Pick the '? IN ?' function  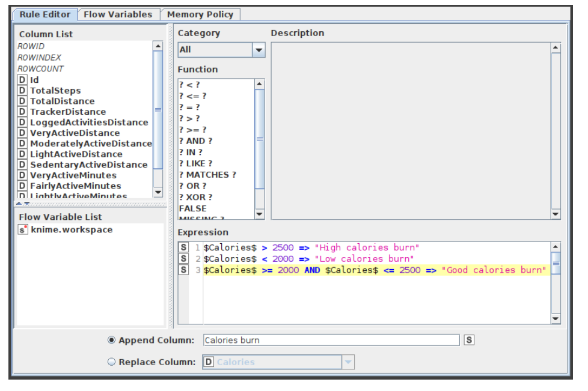[x=191, y=152]
